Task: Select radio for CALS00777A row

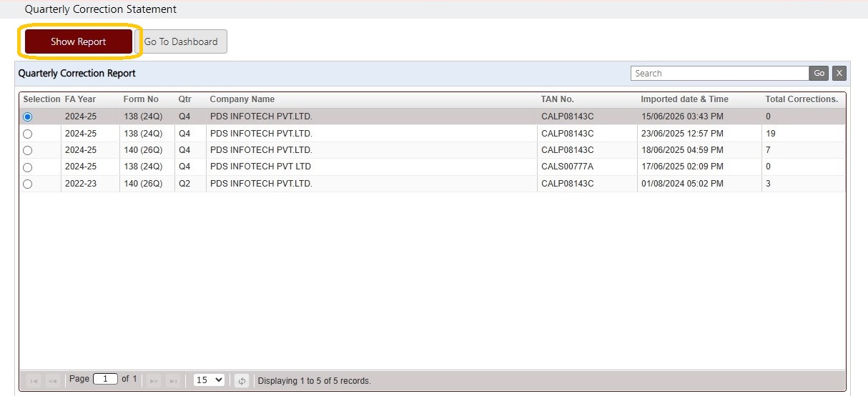Action: pyautogui.click(x=28, y=167)
